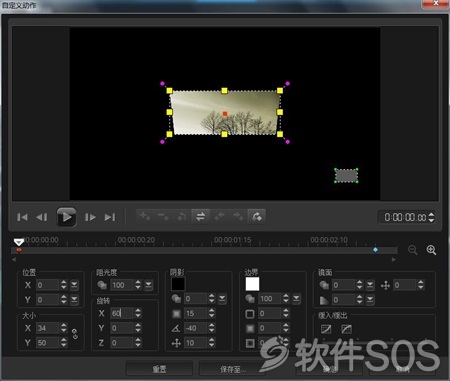Zoom out of the timeline
Screen dimensions: 450x381
(413, 250)
